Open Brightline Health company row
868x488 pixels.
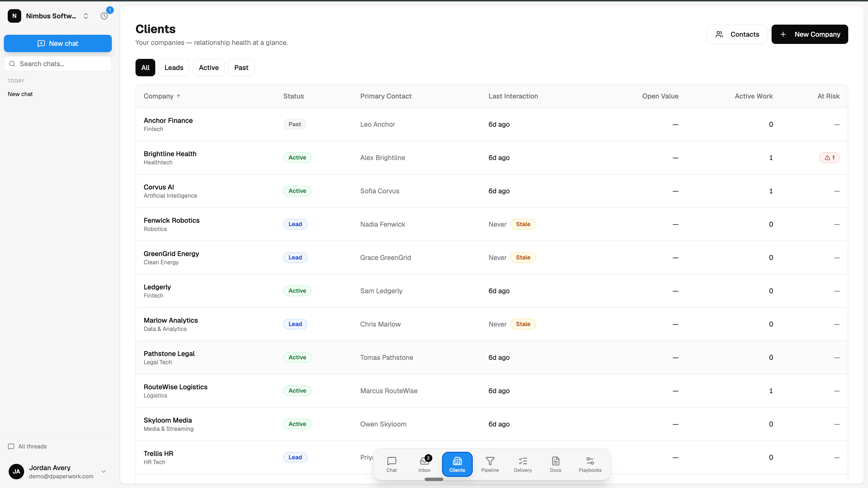(x=492, y=158)
